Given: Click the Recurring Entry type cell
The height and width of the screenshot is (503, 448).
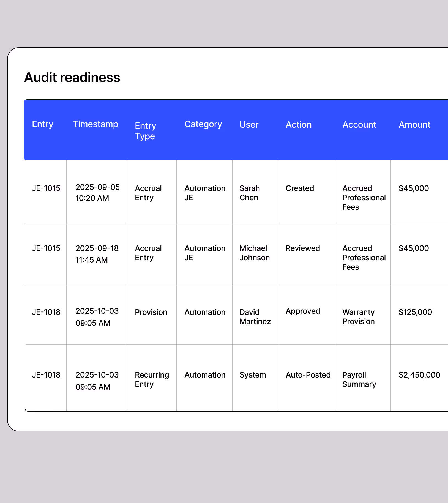Looking at the screenshot, I should (152, 379).
